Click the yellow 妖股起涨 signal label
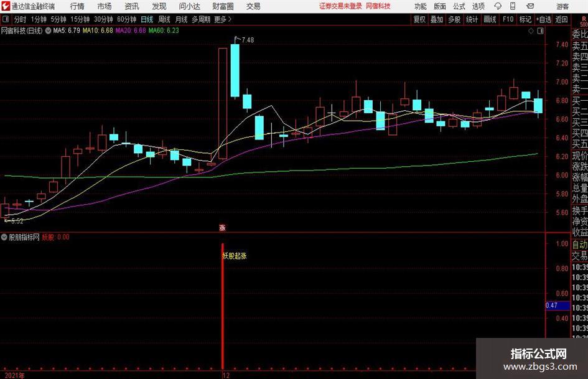The image size is (588, 379). coord(235,256)
